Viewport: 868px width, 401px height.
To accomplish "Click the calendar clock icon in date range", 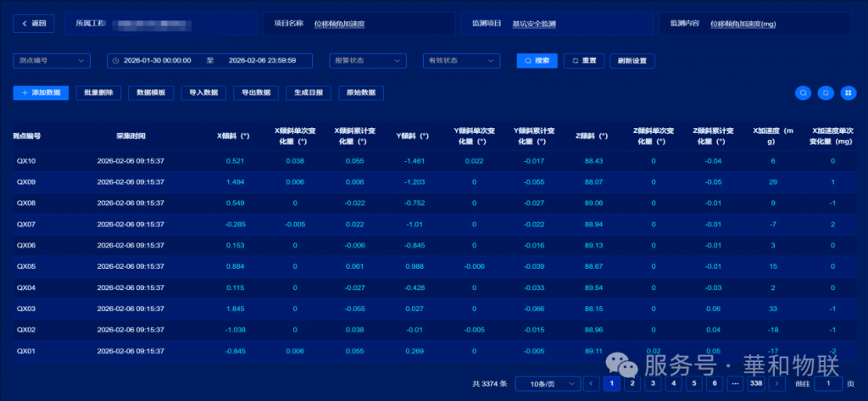I will [115, 60].
